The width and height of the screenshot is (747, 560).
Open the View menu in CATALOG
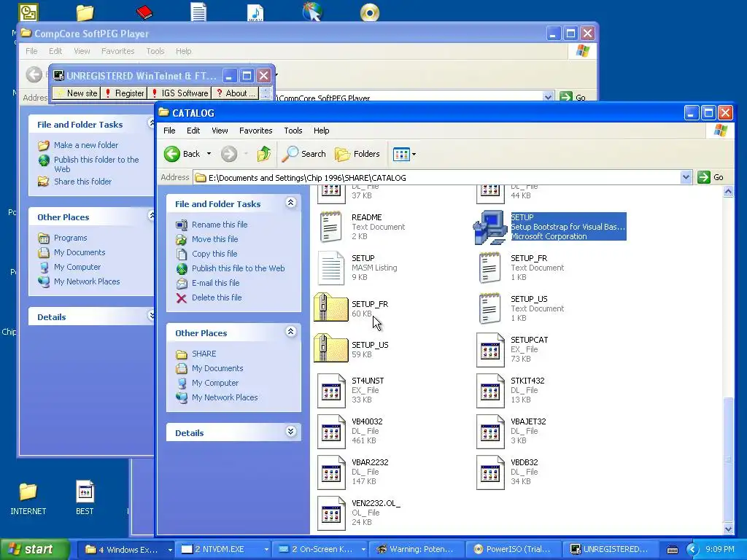tap(220, 131)
